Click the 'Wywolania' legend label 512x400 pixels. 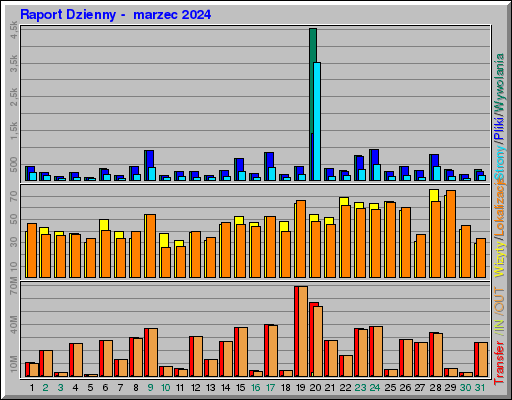499,83
